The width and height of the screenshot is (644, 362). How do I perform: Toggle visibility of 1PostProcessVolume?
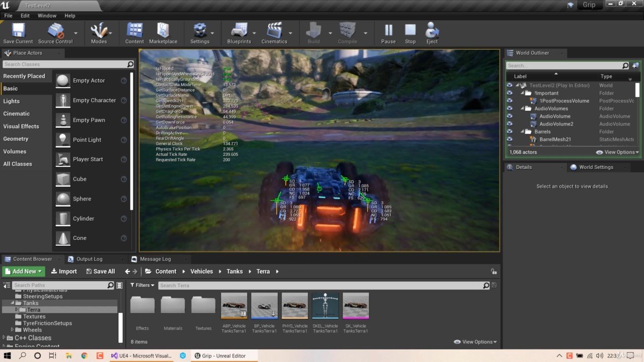coord(509,101)
